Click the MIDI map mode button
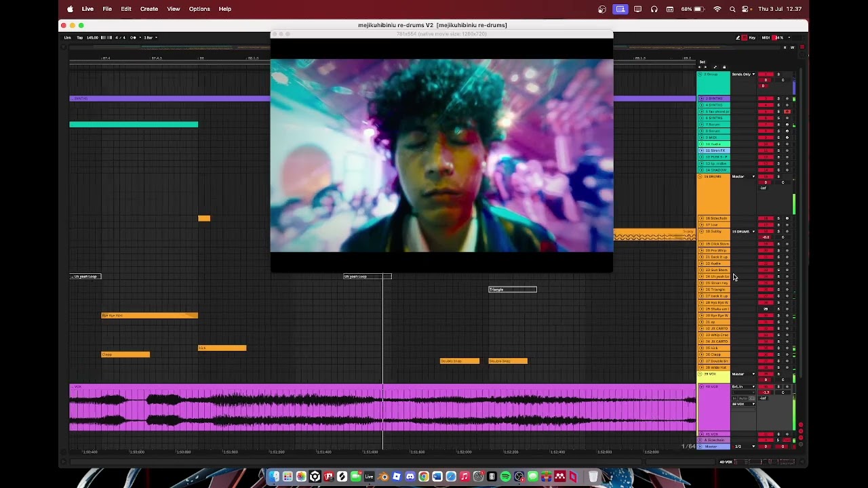The image size is (868, 488). click(x=766, y=37)
